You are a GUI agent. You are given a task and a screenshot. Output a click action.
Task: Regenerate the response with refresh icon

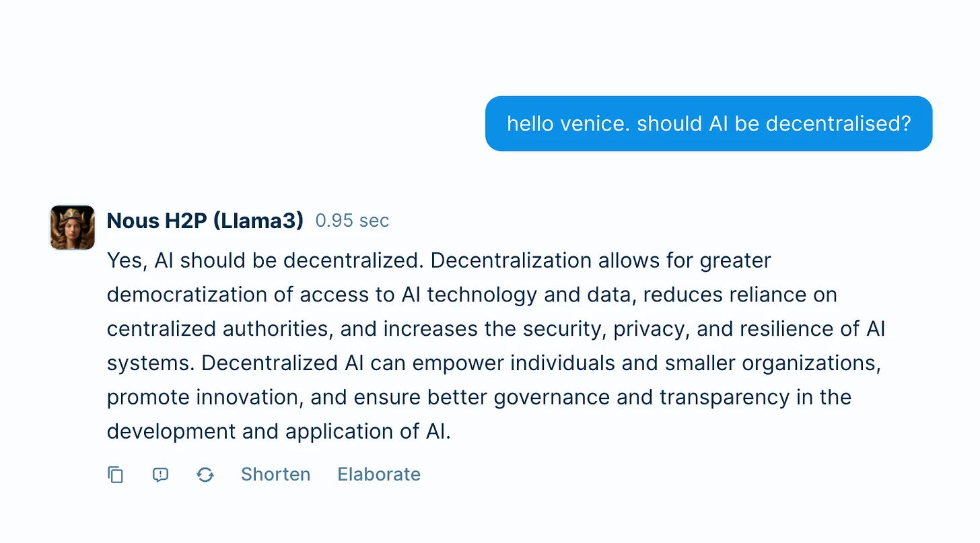tap(205, 474)
